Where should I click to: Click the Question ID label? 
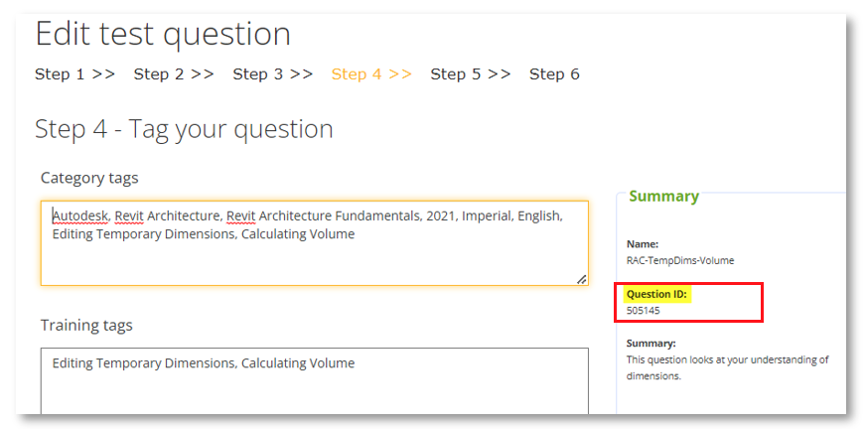coord(656,295)
